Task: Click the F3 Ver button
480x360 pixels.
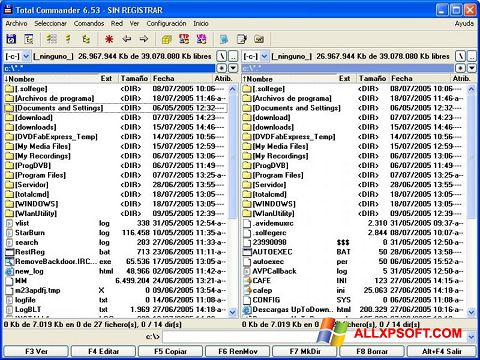Action: click(36, 351)
